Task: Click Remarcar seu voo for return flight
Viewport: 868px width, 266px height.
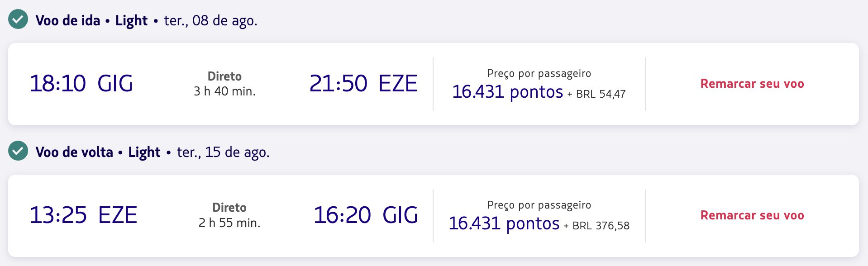Action: (x=752, y=215)
